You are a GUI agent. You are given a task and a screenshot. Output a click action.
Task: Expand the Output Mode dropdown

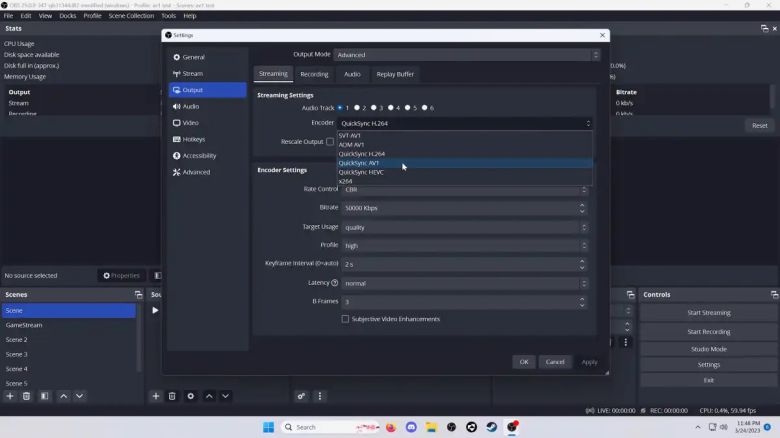point(466,55)
